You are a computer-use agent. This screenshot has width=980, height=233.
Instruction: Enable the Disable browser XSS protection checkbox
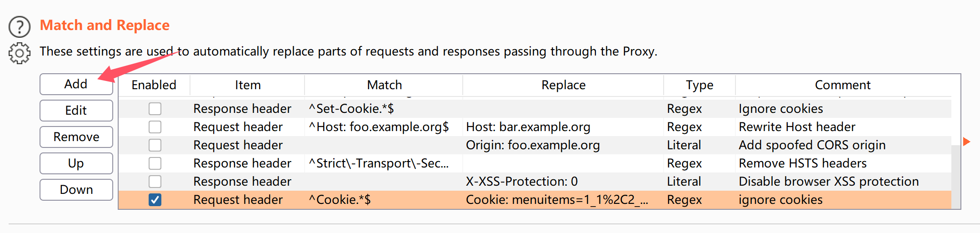pyautogui.click(x=155, y=182)
